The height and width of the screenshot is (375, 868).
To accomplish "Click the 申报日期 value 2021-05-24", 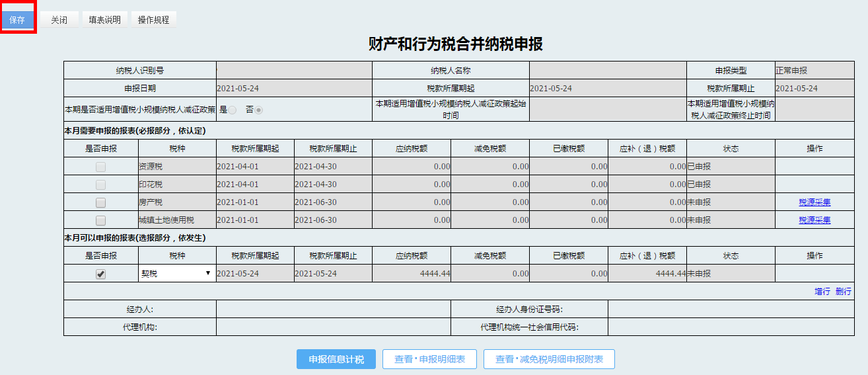I will pos(238,89).
